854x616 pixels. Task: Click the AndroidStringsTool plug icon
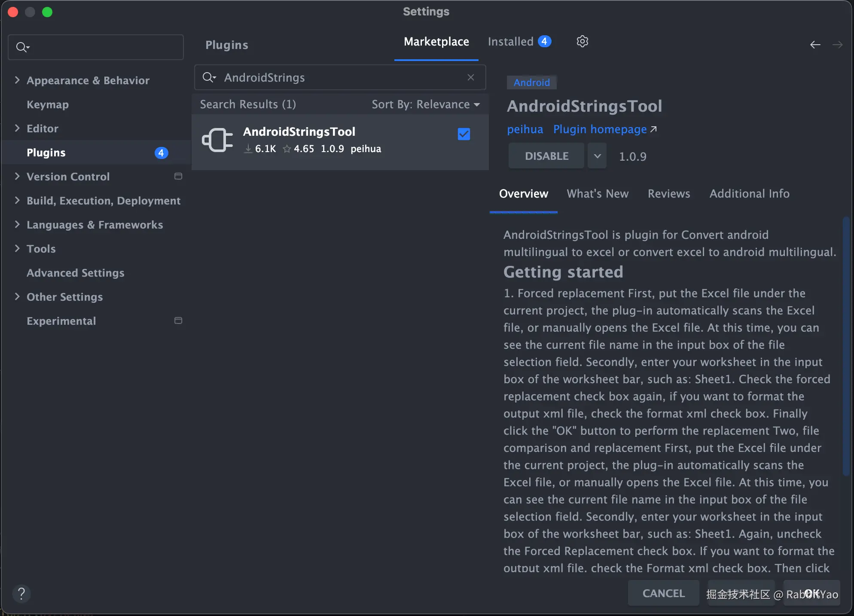tap(217, 140)
